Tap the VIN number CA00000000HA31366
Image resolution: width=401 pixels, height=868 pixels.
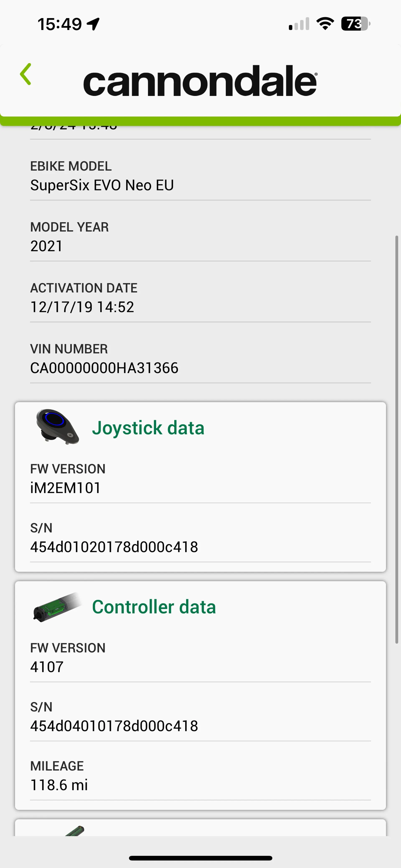click(x=104, y=368)
